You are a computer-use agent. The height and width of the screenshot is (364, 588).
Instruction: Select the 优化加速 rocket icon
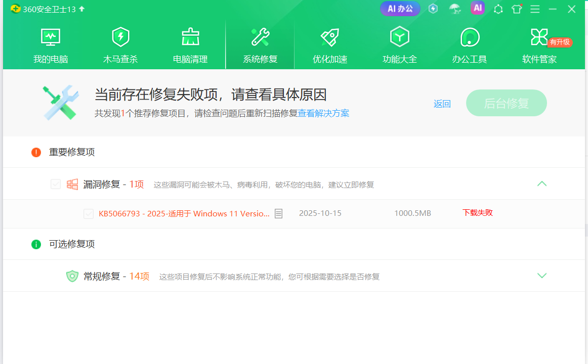pyautogui.click(x=330, y=37)
